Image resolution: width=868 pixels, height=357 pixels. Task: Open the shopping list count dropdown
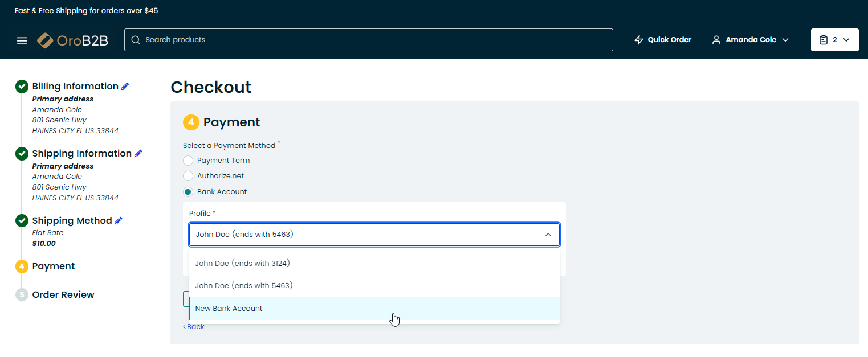click(x=846, y=40)
